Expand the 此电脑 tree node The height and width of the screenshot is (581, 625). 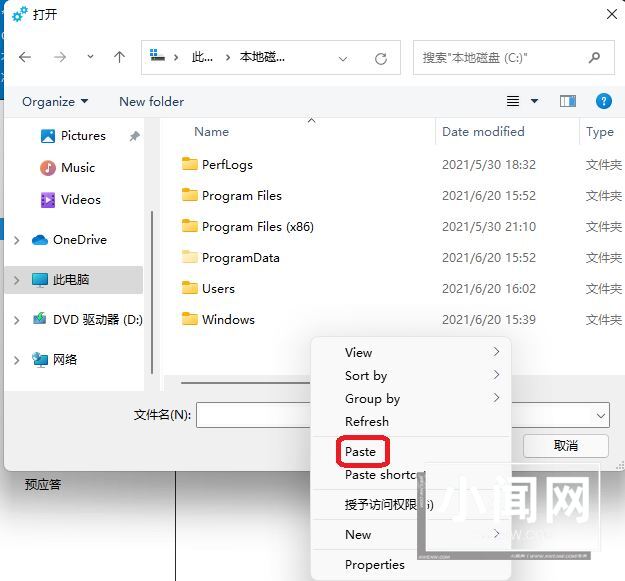(x=16, y=280)
